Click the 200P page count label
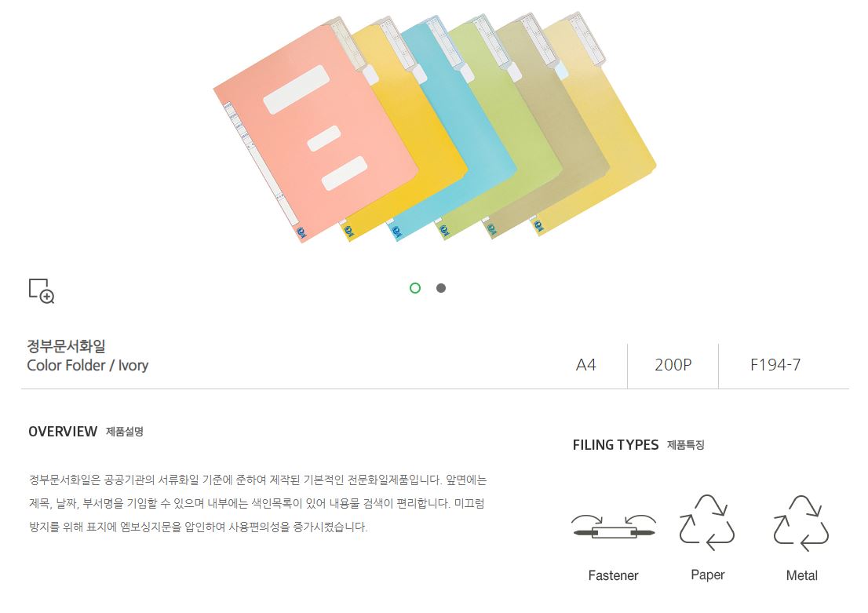The width and height of the screenshot is (868, 613). (x=673, y=365)
